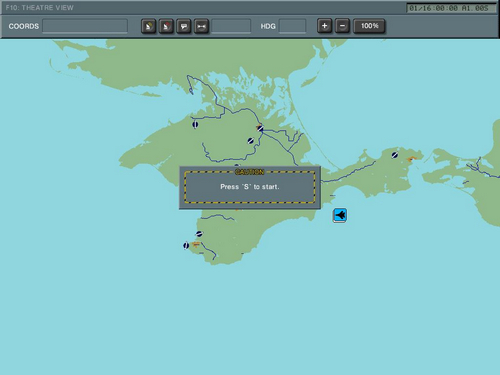
Task: Click the F10: THEATRE VIEW title
Action: 40,8
